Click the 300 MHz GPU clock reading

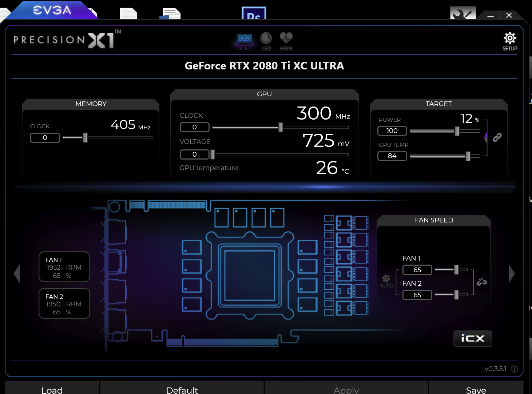pyautogui.click(x=323, y=113)
